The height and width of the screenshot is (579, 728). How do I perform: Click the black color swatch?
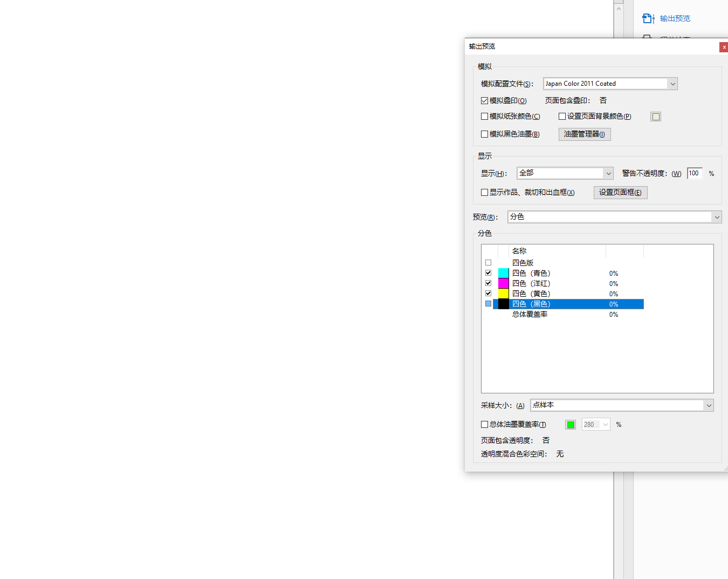(503, 304)
